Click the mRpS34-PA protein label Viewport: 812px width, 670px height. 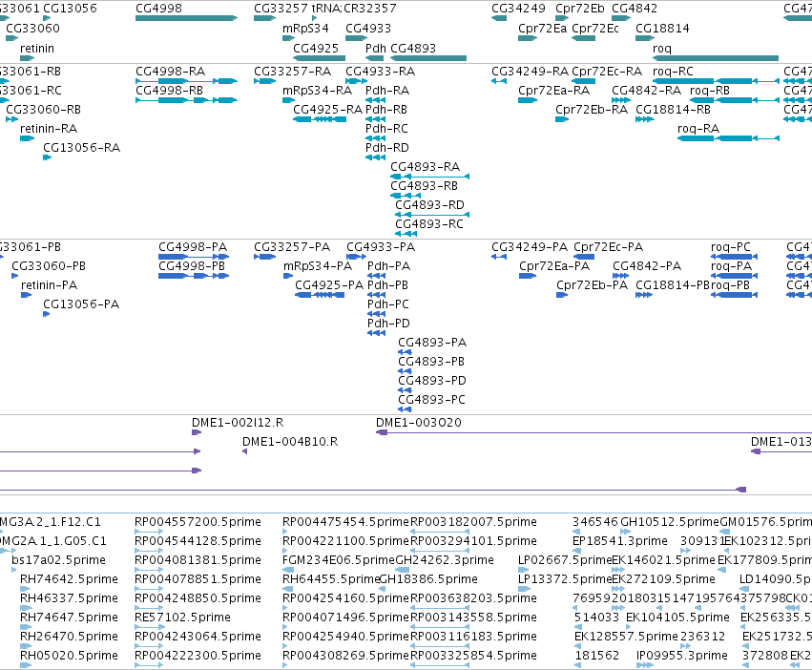318,266
